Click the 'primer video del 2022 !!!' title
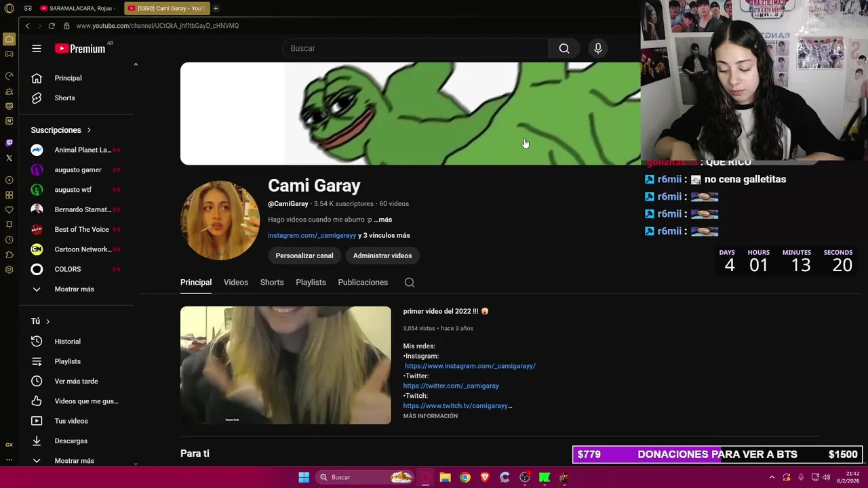This screenshot has width=868, height=488. click(x=446, y=311)
